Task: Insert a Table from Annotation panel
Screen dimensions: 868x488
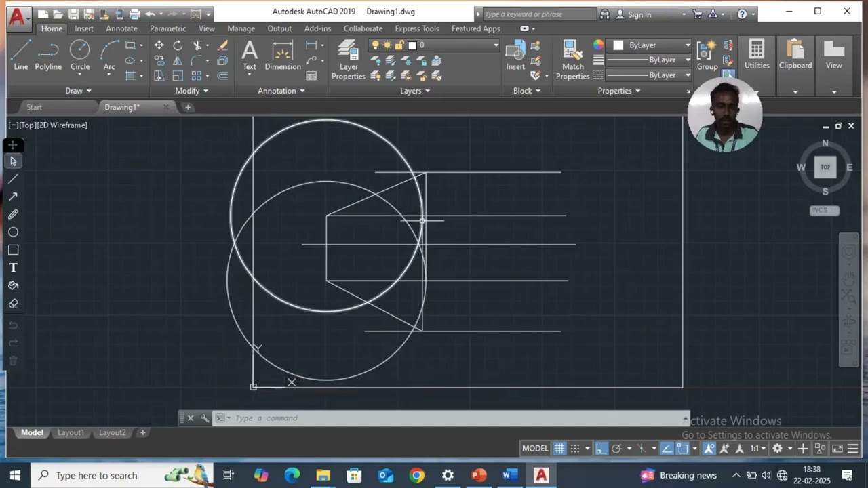Action: click(x=311, y=76)
